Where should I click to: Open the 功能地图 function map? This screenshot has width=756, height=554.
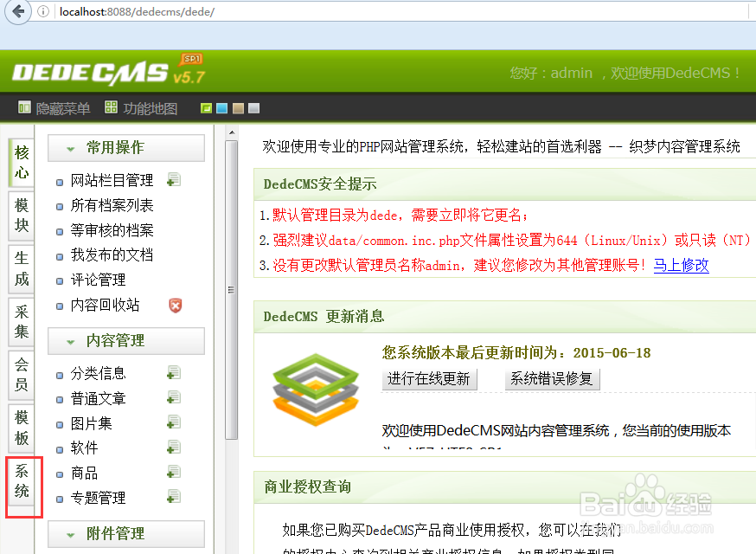[x=151, y=108]
